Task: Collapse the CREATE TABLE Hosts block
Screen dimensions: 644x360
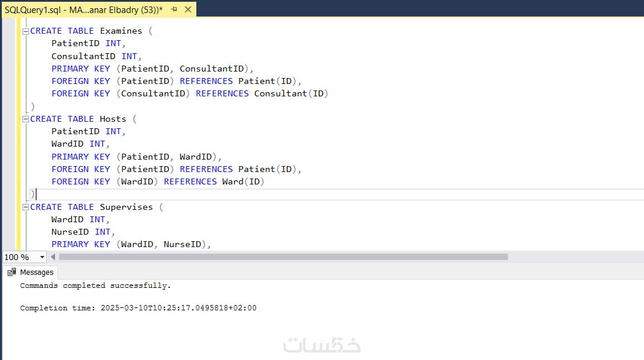Action: pos(25,119)
